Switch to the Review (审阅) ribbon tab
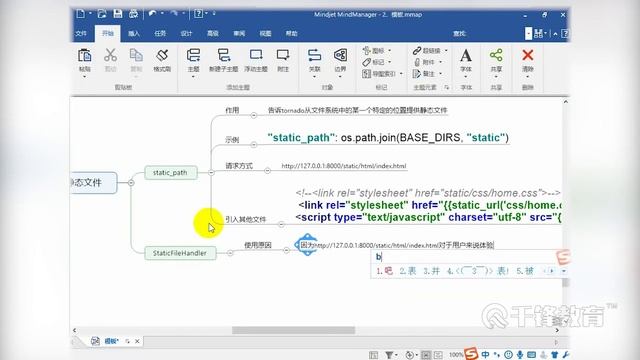640x360 pixels. click(239, 33)
